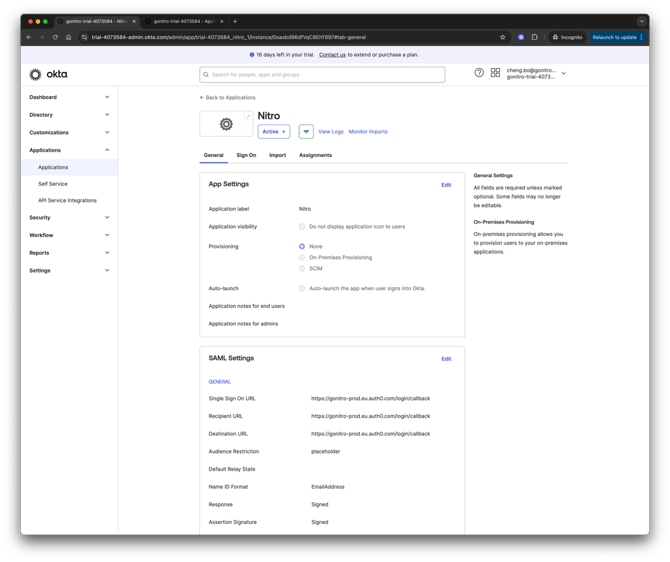The height and width of the screenshot is (562, 670).
Task: Click the browser back arrow
Action: point(29,37)
